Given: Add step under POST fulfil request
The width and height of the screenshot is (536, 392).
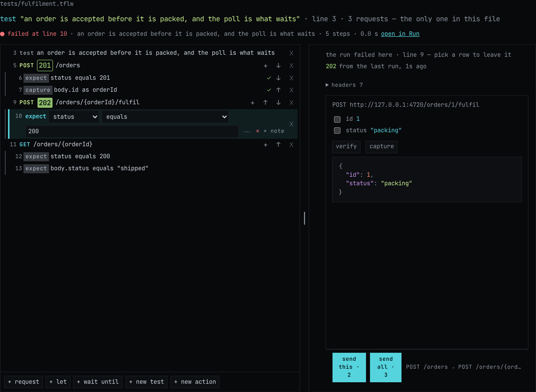Looking at the screenshot, I should point(252,103).
